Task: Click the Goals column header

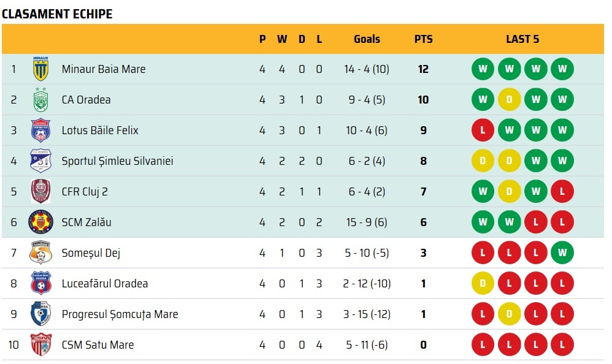Action: click(367, 39)
